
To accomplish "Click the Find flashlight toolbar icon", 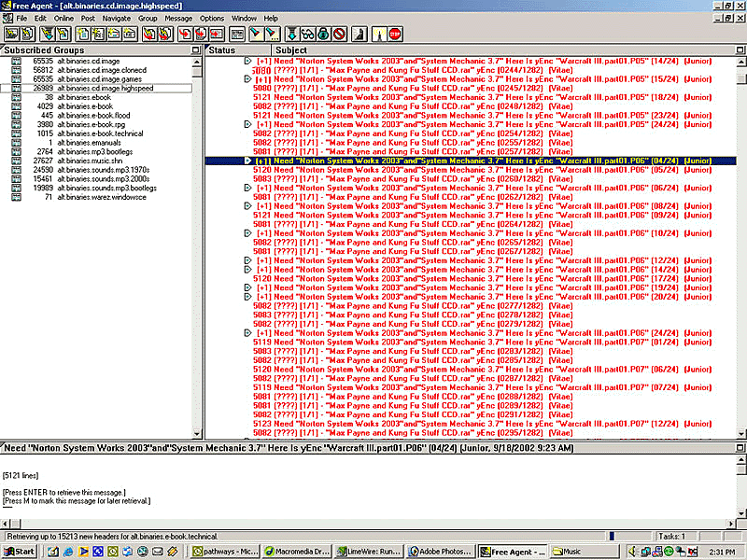I will click(x=256, y=34).
